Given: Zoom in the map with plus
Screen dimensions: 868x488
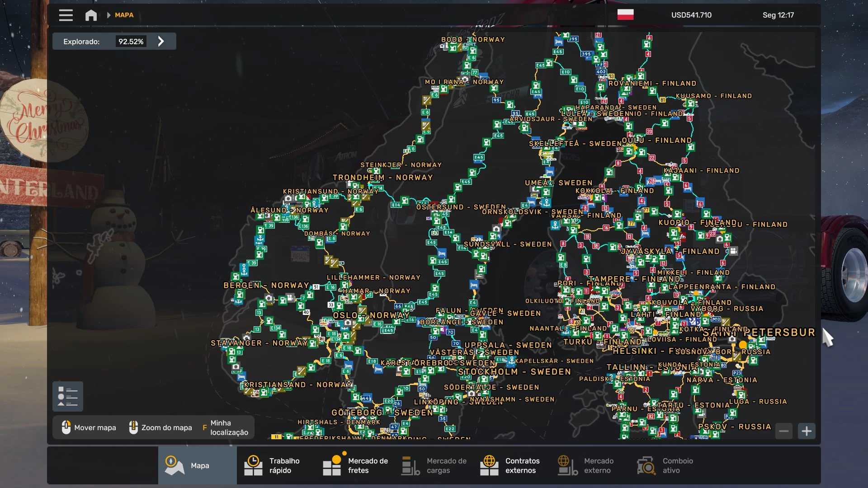Looking at the screenshot, I should coord(807,431).
